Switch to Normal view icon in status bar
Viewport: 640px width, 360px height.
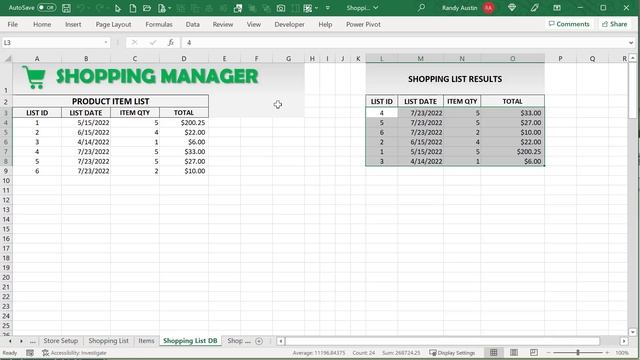click(x=493, y=353)
